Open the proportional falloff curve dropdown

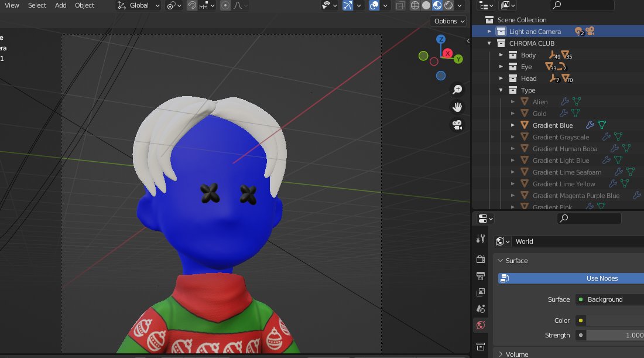click(x=240, y=5)
